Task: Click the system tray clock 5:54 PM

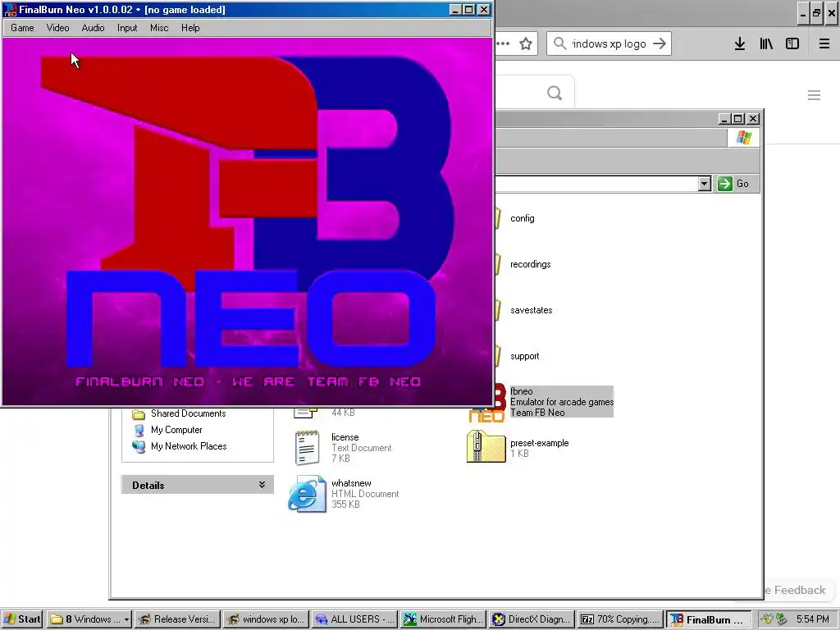Action: pos(813,619)
